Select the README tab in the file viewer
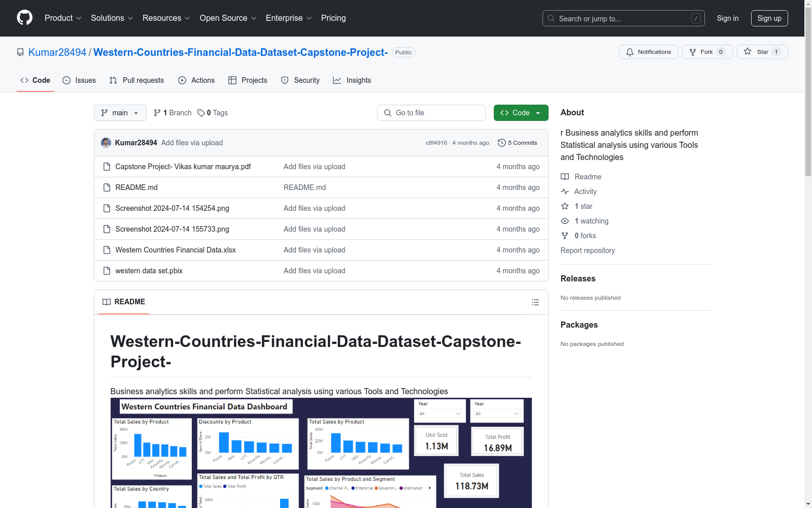The height and width of the screenshot is (508, 812). 124,302
